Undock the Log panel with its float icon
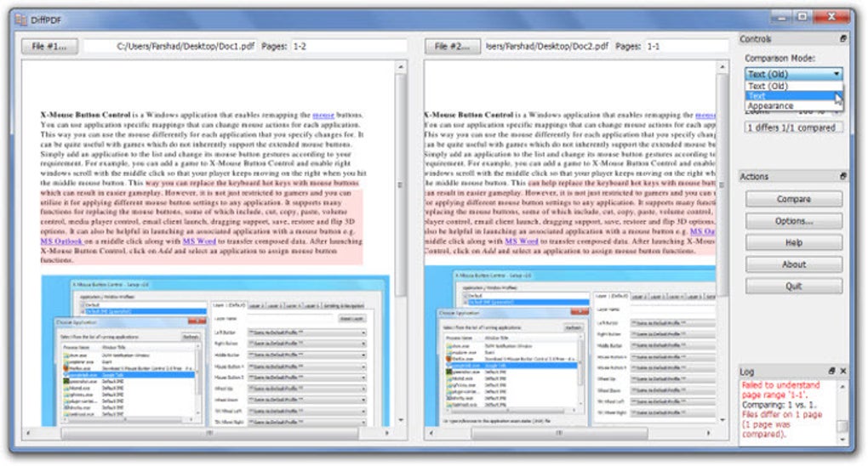This screenshot has width=868, height=466. coord(831,371)
